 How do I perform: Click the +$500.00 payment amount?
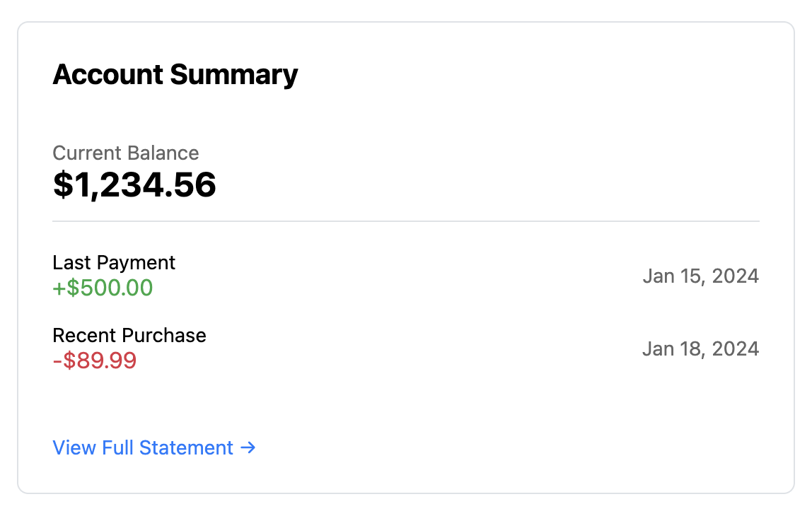tap(103, 288)
